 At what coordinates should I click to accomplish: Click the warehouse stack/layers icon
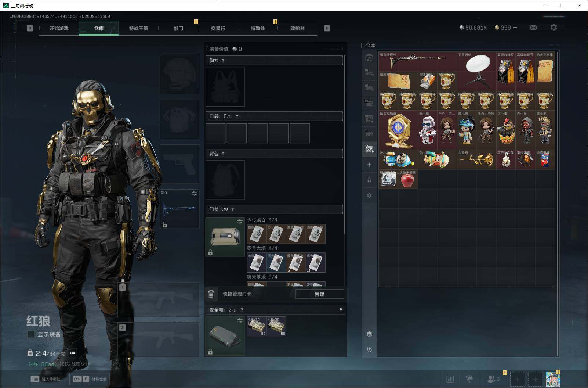(369, 334)
